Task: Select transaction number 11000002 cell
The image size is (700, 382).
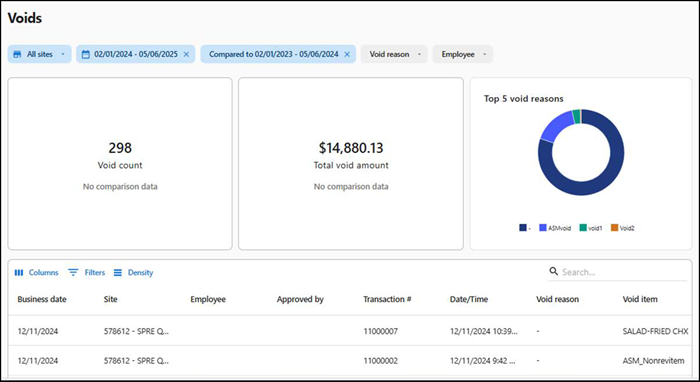Action: [380, 361]
